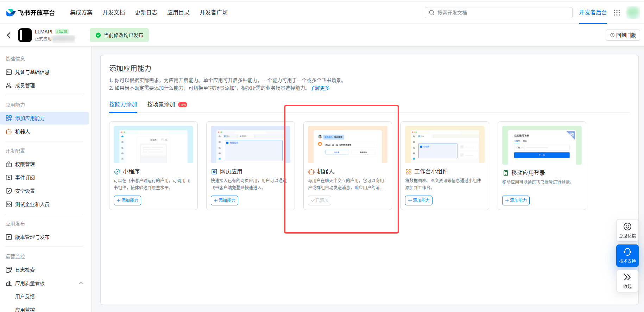
Task: Click the 已启用 status badge
Action: [62, 31]
